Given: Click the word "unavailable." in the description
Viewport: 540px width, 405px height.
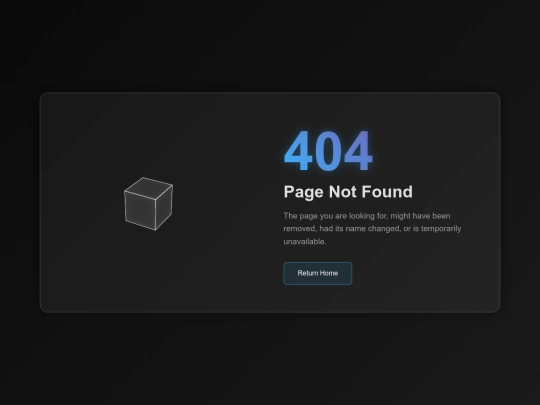Looking at the screenshot, I should pos(305,241).
